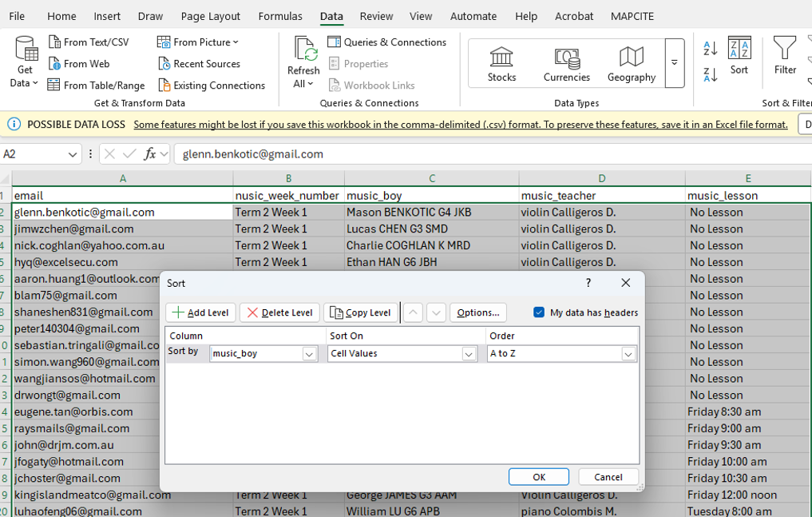This screenshot has height=517, width=812.
Task: Click the possible data loss message link
Action: click(x=461, y=125)
